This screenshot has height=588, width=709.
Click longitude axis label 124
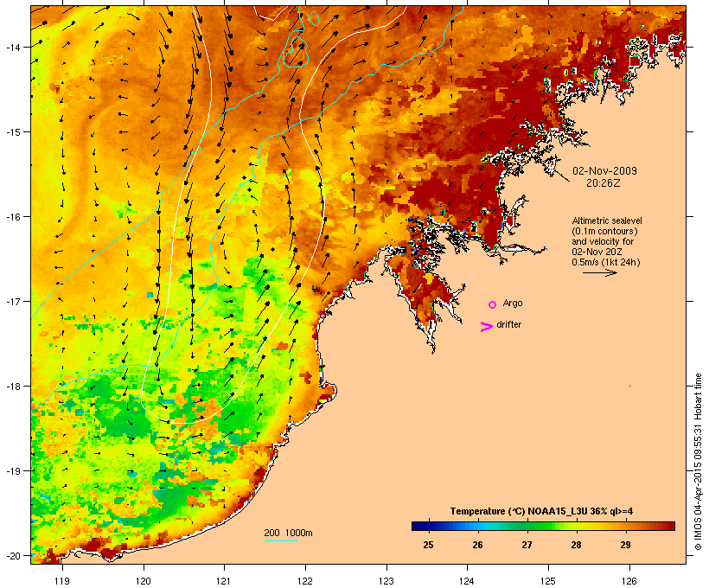[467, 581]
